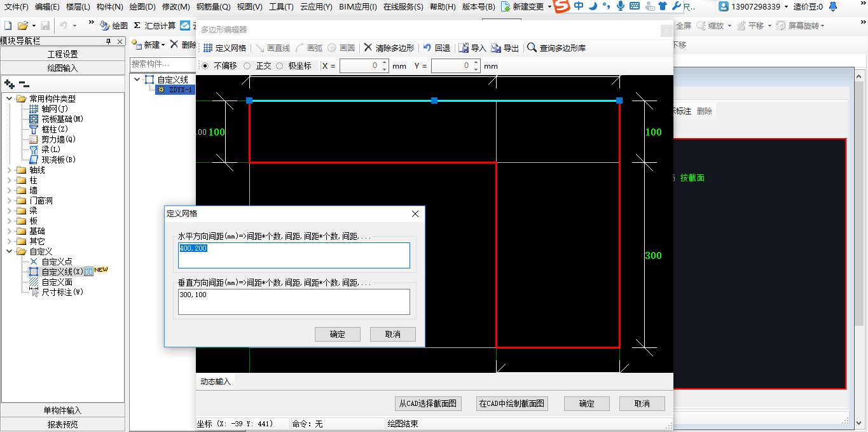The image size is (868, 432).
Task: Click the 报表预览 navigator button
Action: coord(63,424)
